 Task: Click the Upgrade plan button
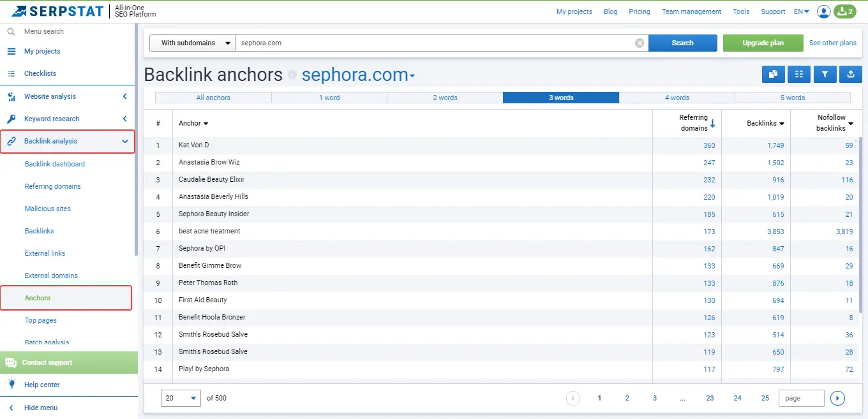763,43
